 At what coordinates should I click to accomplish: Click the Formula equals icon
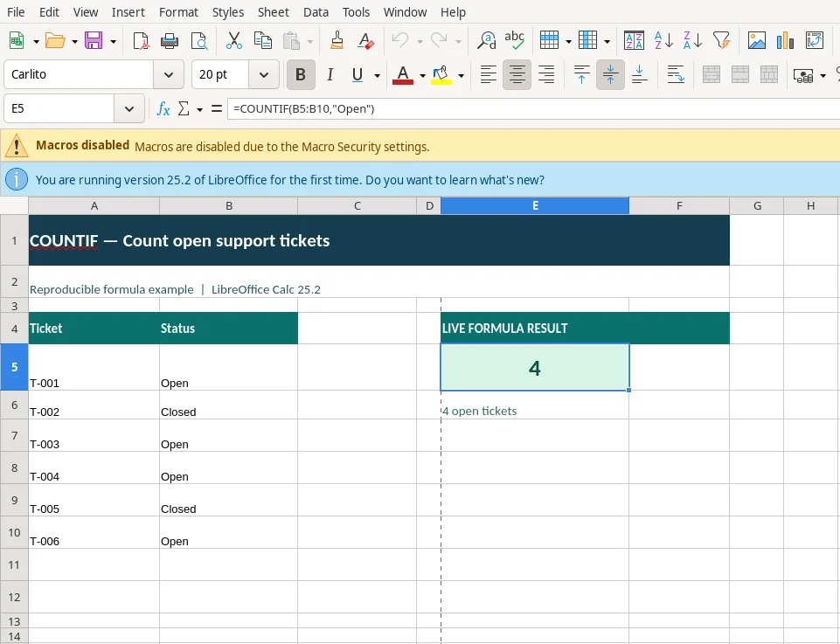(x=217, y=108)
